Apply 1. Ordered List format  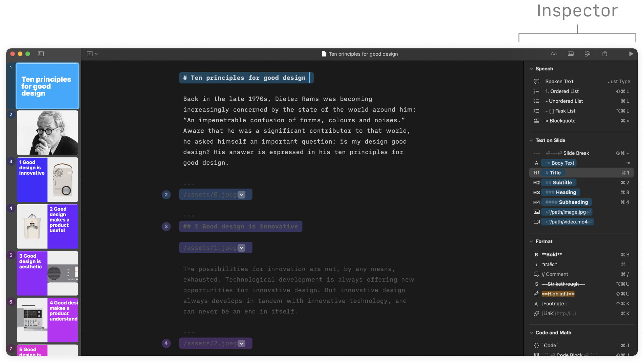point(581,91)
